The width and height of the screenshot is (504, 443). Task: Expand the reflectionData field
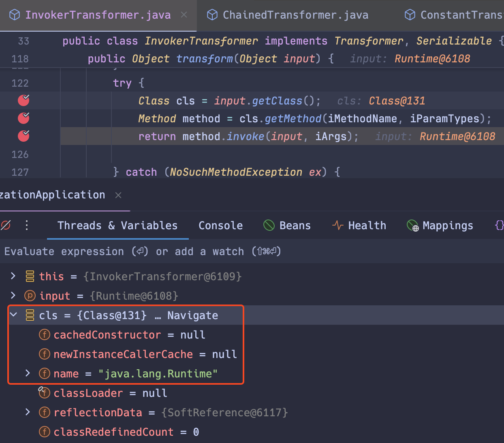tap(27, 412)
